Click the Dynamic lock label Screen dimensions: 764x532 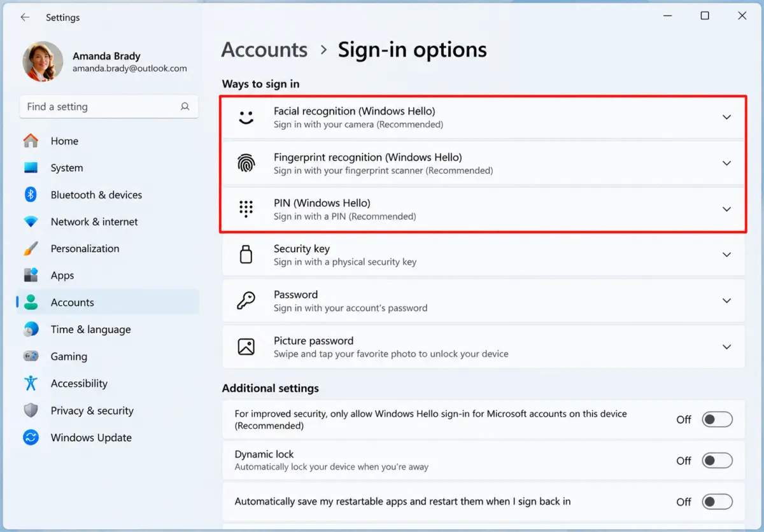pyautogui.click(x=264, y=454)
